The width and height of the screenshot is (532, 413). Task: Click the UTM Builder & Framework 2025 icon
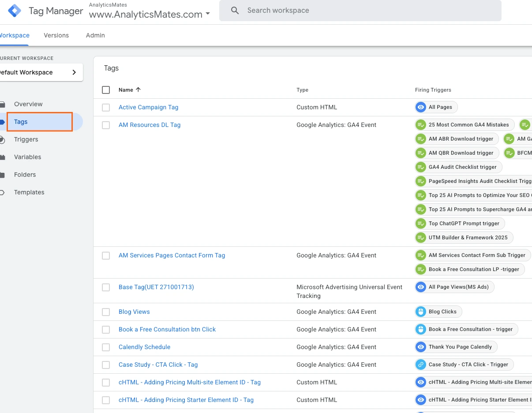[421, 238]
